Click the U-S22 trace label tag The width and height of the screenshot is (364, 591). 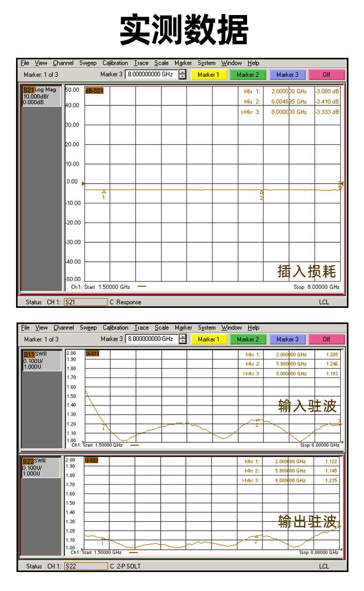point(92,460)
